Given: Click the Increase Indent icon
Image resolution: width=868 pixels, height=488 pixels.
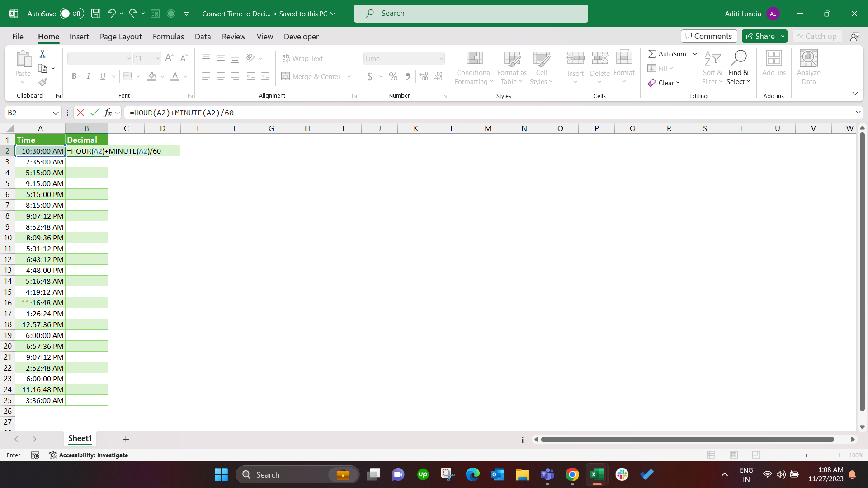Looking at the screenshot, I should (x=265, y=76).
